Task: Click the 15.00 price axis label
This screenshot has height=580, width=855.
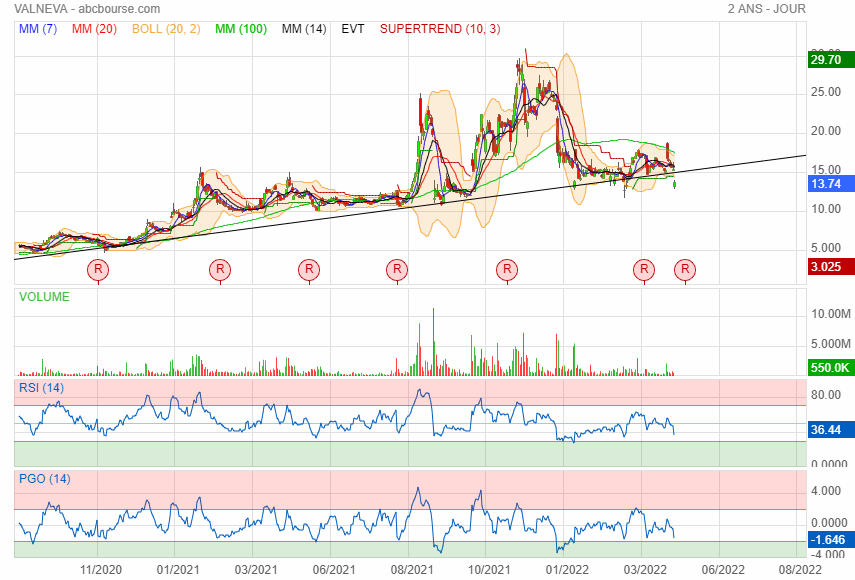Action: point(826,170)
